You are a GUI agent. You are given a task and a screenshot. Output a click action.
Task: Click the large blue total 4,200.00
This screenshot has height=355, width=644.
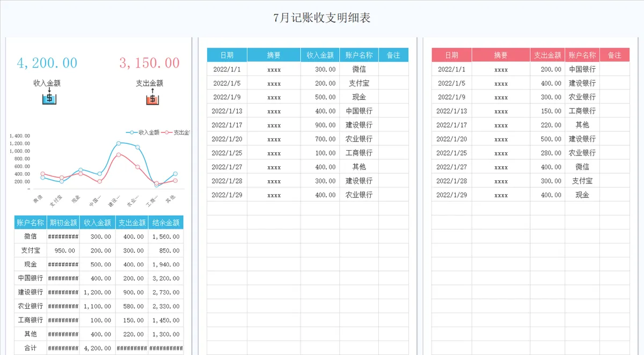click(x=47, y=63)
